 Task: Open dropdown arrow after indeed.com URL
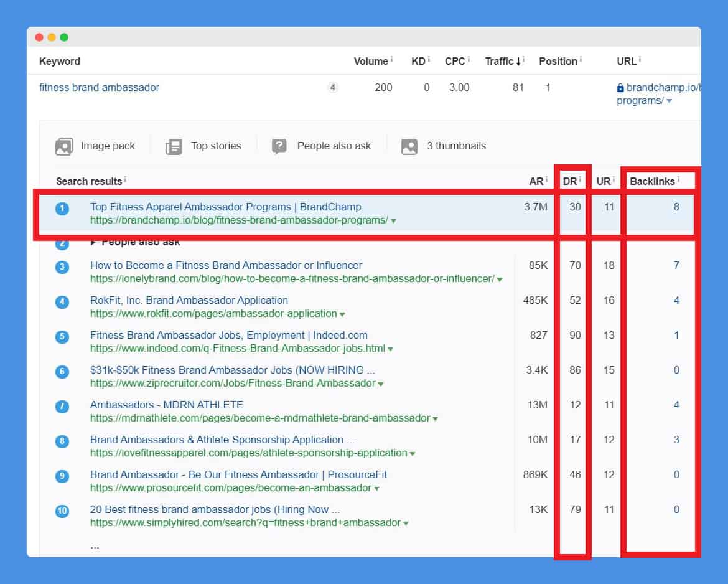pyautogui.click(x=391, y=349)
